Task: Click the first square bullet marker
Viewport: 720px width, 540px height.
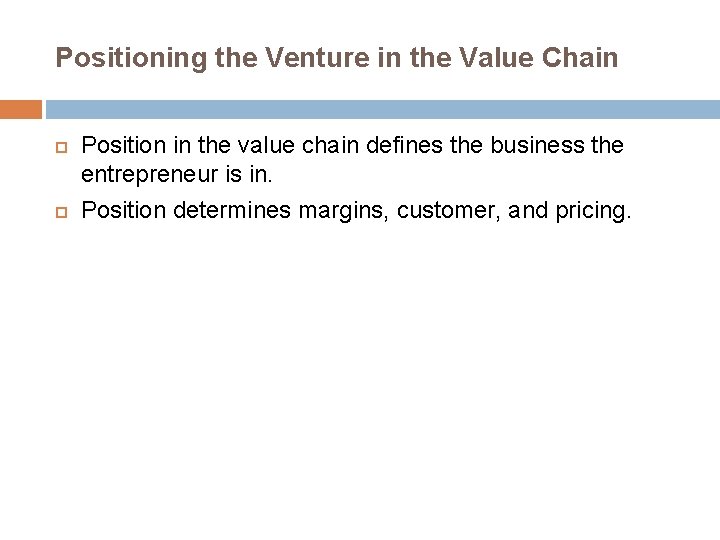Action: click(60, 146)
